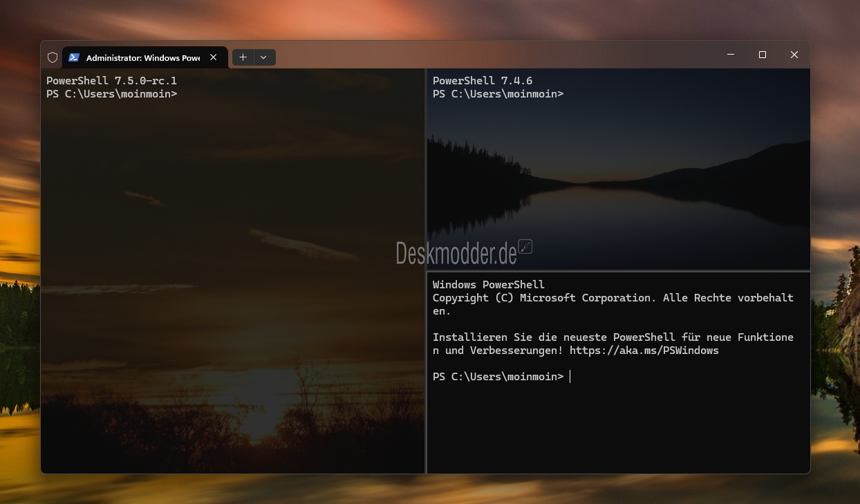Expand the new tab profile dropdown
Viewport: 860px width, 504px height.
pos(263,57)
